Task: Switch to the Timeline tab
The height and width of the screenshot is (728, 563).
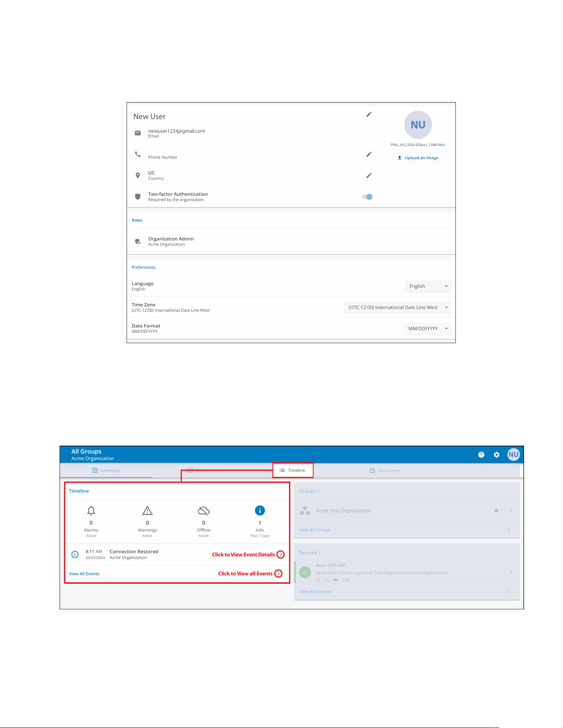Action: coord(292,470)
